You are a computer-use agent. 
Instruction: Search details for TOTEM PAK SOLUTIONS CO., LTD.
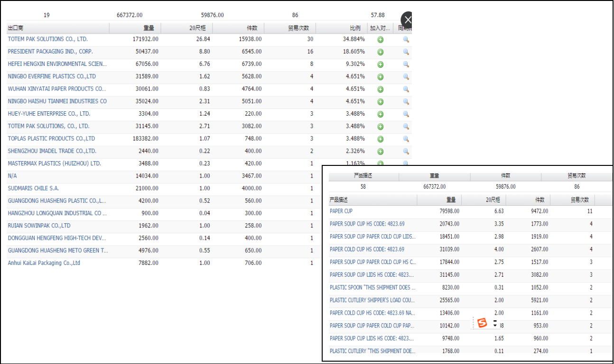coord(406,39)
